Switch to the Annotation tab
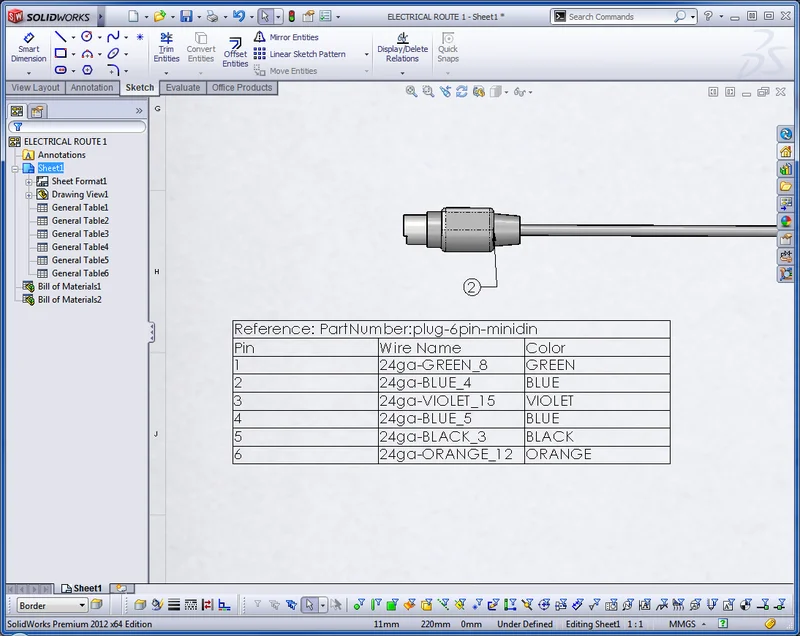The width and height of the screenshot is (800, 636). point(92,88)
